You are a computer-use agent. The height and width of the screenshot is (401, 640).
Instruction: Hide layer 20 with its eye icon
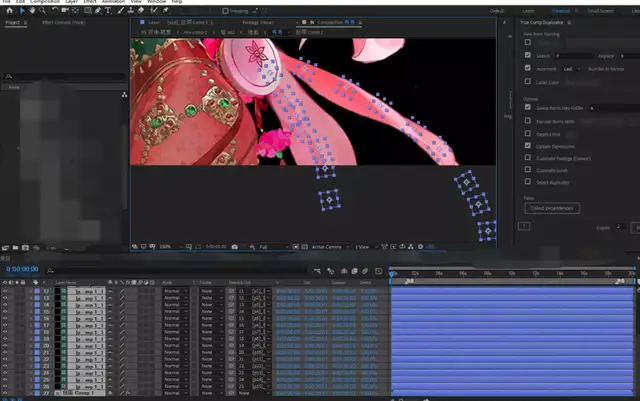click(x=5, y=345)
